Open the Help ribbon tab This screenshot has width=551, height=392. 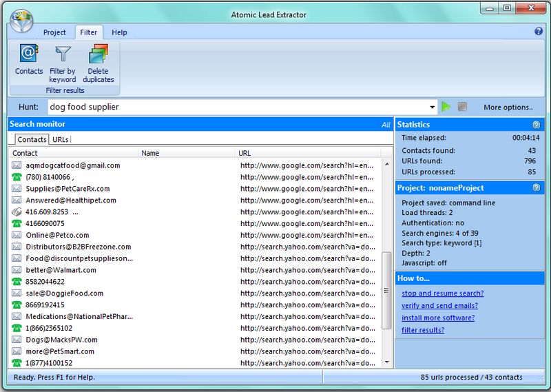tap(119, 32)
